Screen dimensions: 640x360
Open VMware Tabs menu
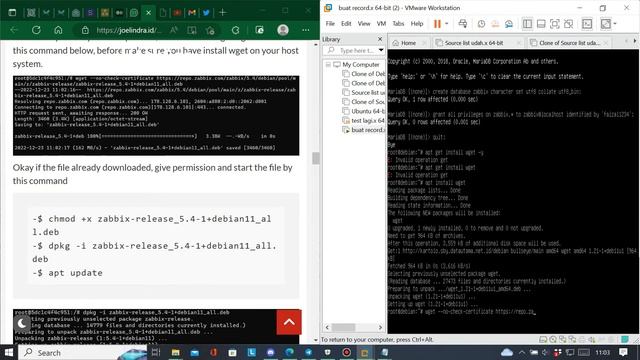(398, 24)
